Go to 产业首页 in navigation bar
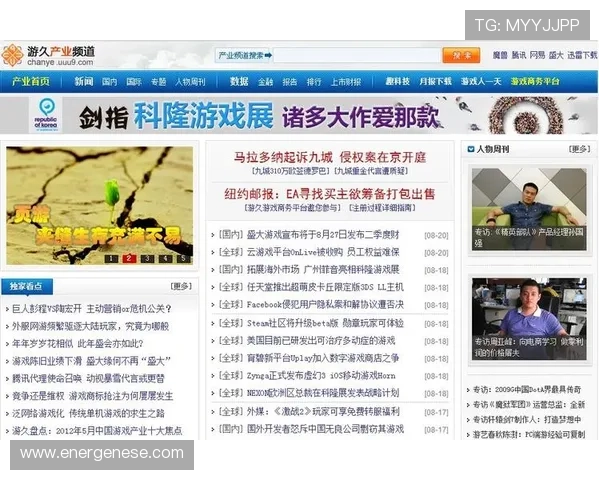 click(31, 82)
